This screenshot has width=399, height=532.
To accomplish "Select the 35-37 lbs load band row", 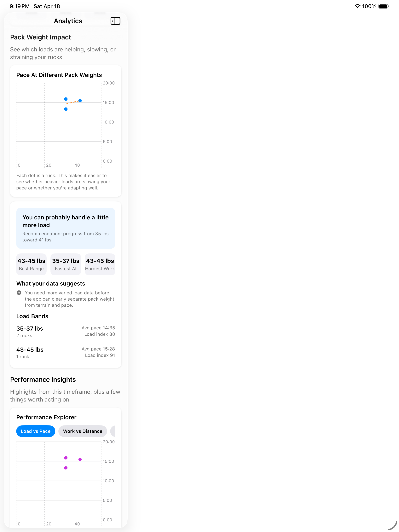I will tap(66, 332).
